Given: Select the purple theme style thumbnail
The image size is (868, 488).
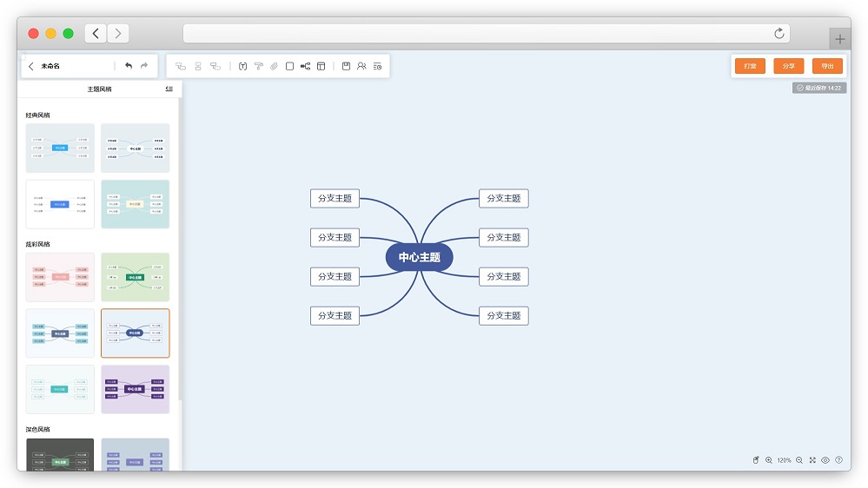Looking at the screenshot, I should pyautogui.click(x=135, y=389).
